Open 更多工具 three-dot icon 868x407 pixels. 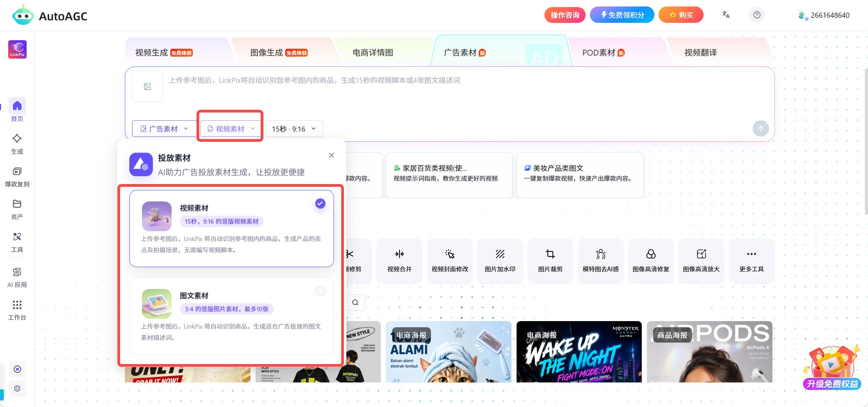752,261
